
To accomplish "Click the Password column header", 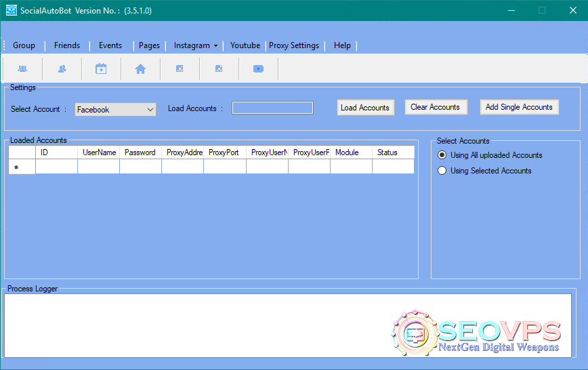I will tap(141, 152).
